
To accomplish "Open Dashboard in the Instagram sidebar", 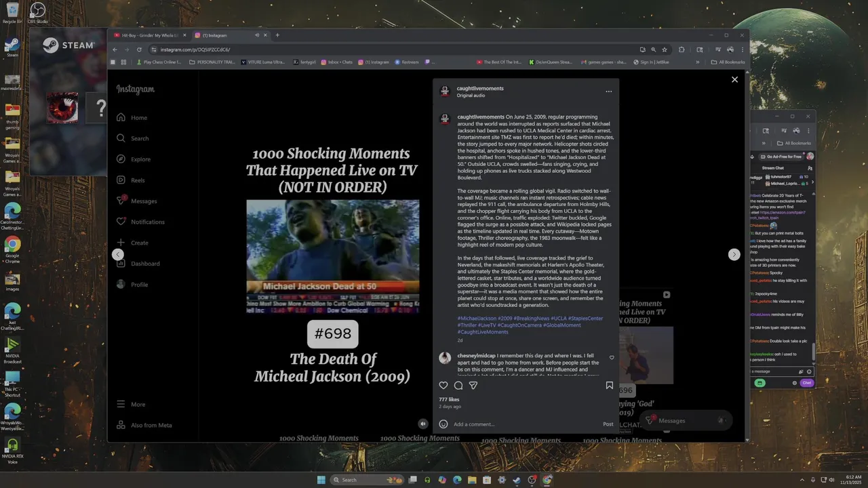I will [x=138, y=264].
